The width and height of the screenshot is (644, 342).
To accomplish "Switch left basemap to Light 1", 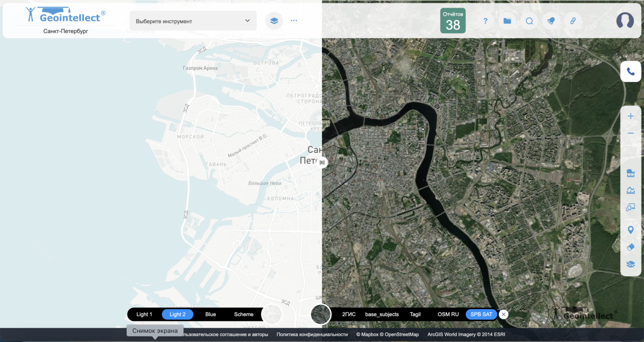I will [x=144, y=314].
